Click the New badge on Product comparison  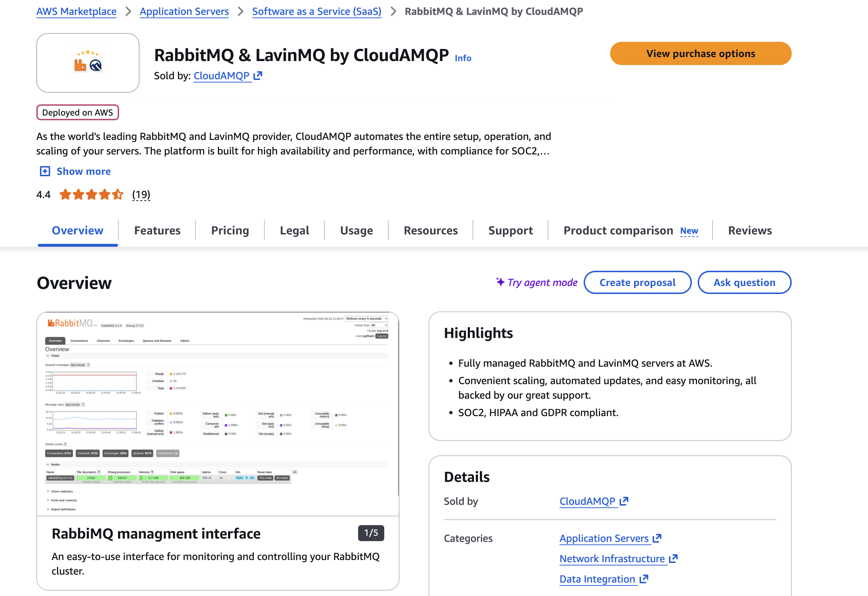click(689, 231)
